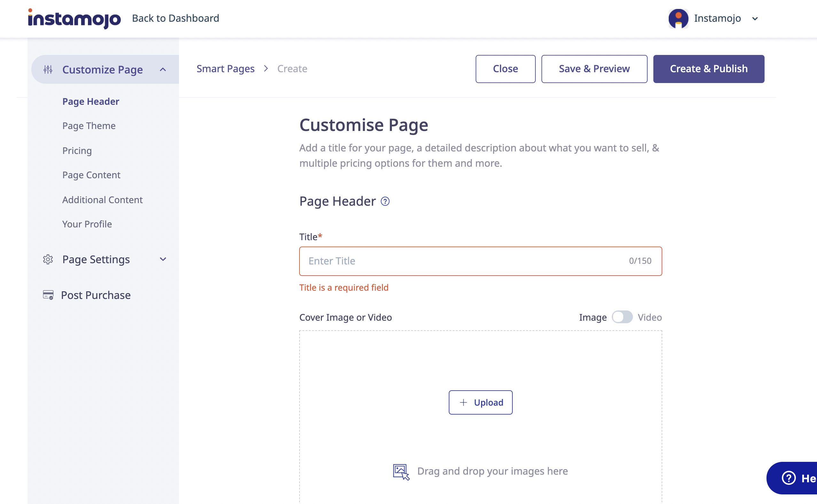Click the Page Settings gear icon

pos(48,259)
